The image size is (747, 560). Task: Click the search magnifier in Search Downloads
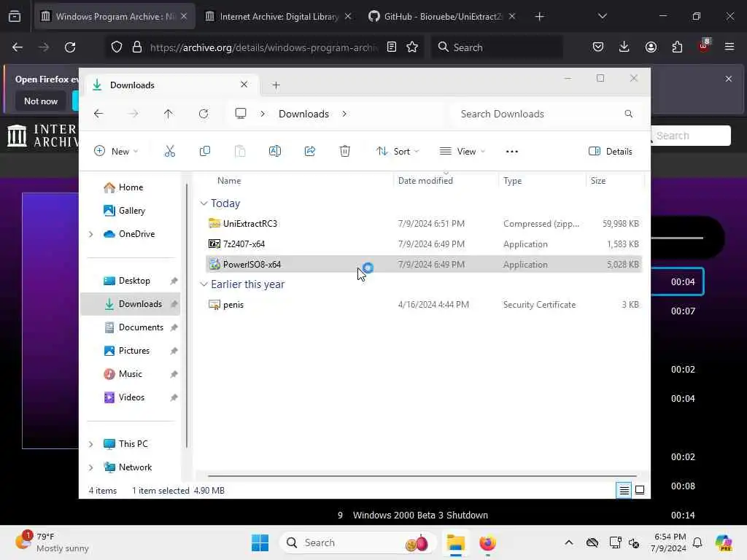pyautogui.click(x=628, y=114)
